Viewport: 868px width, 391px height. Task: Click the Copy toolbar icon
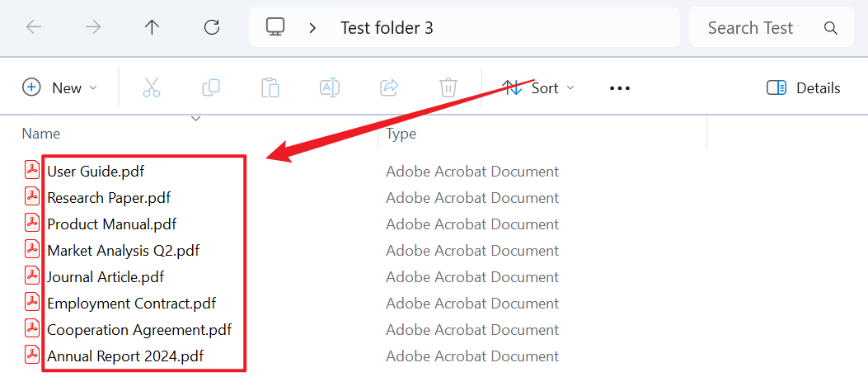(x=211, y=87)
